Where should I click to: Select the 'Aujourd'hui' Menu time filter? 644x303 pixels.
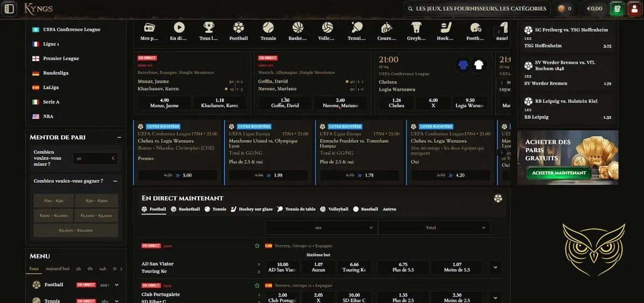pyautogui.click(x=57, y=269)
